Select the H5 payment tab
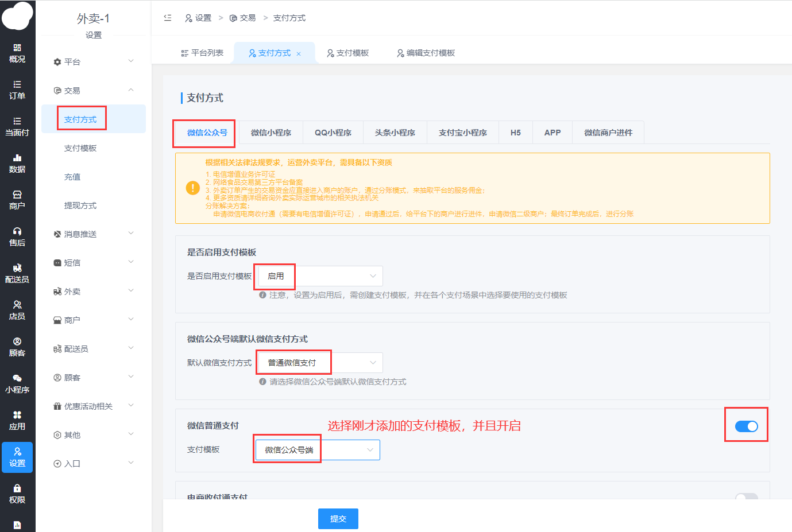Viewport: 792px width, 532px height. [x=516, y=133]
